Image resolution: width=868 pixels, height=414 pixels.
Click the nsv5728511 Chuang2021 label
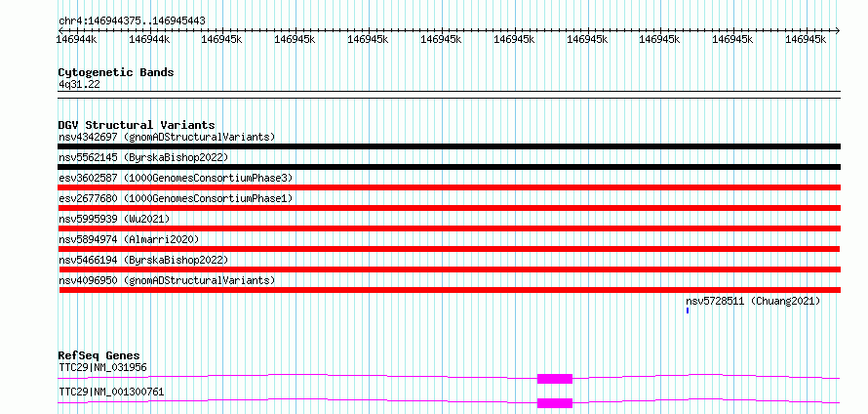point(753,301)
